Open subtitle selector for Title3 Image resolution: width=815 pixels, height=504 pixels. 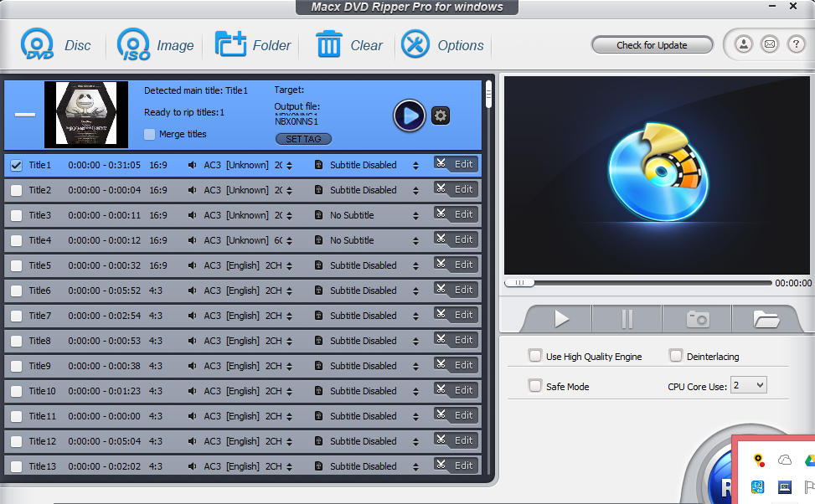point(415,215)
